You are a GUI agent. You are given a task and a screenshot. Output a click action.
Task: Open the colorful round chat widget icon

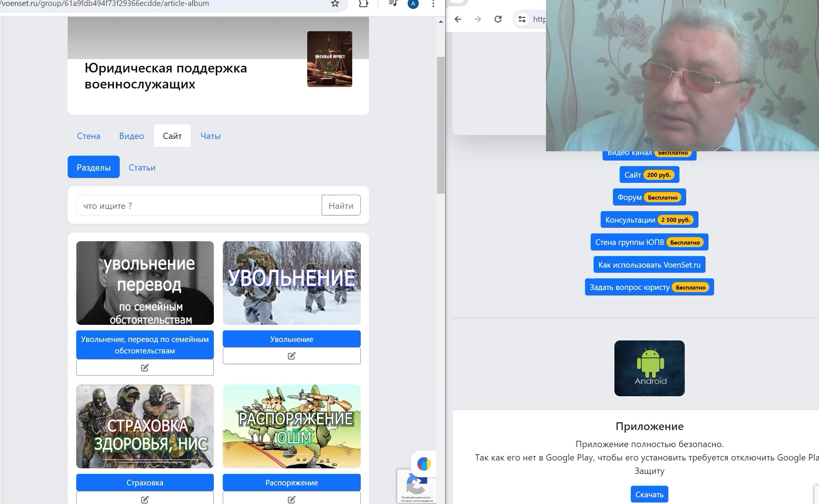424,464
